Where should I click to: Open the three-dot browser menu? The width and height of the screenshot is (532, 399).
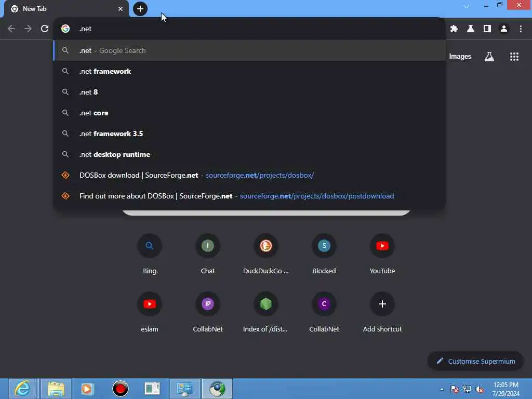click(521, 29)
